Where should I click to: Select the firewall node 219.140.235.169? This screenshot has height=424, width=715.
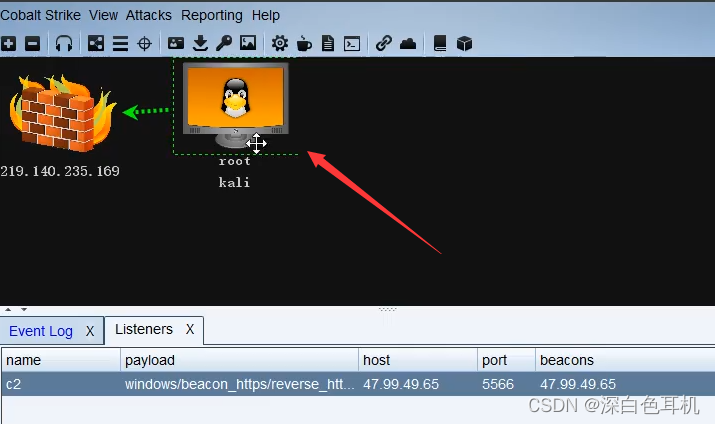[62, 113]
